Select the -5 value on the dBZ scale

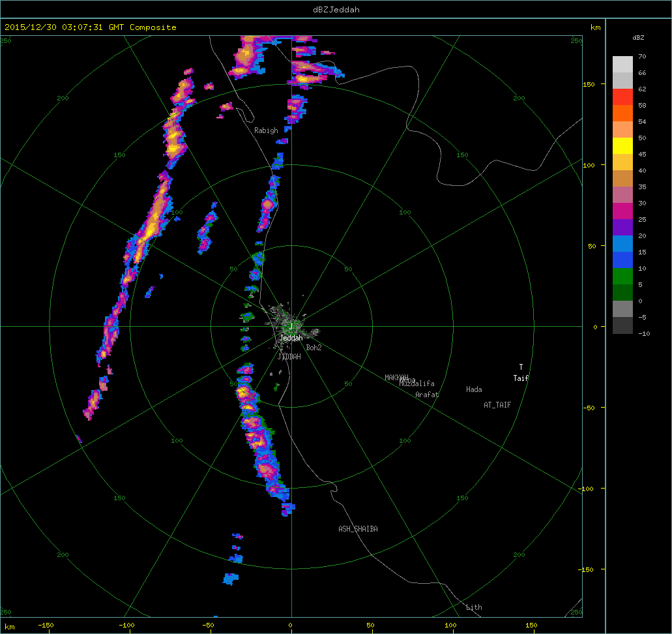click(642, 317)
